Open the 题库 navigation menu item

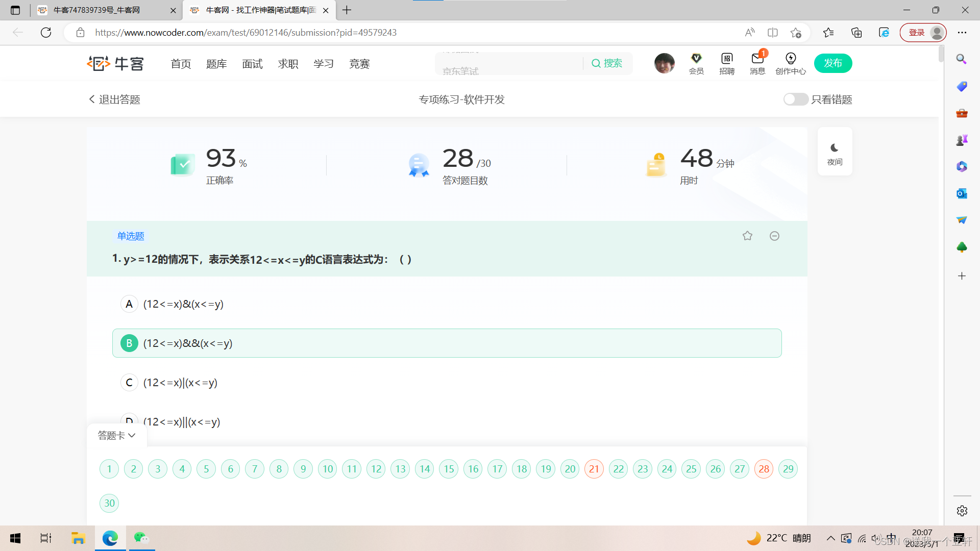point(216,64)
